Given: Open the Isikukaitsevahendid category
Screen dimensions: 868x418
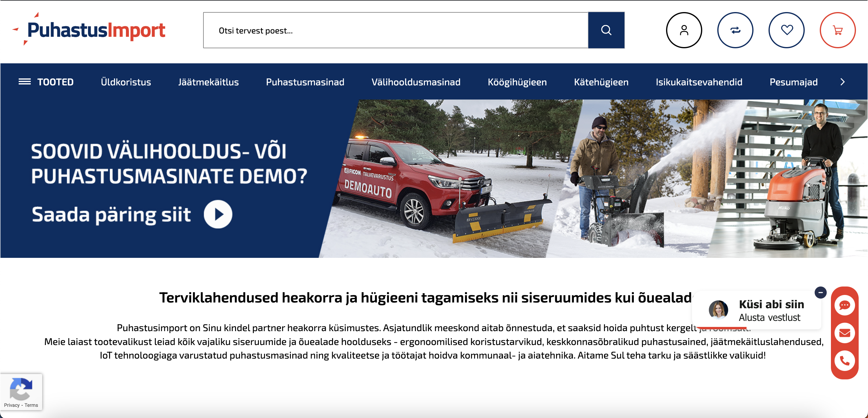Looking at the screenshot, I should coord(699,82).
